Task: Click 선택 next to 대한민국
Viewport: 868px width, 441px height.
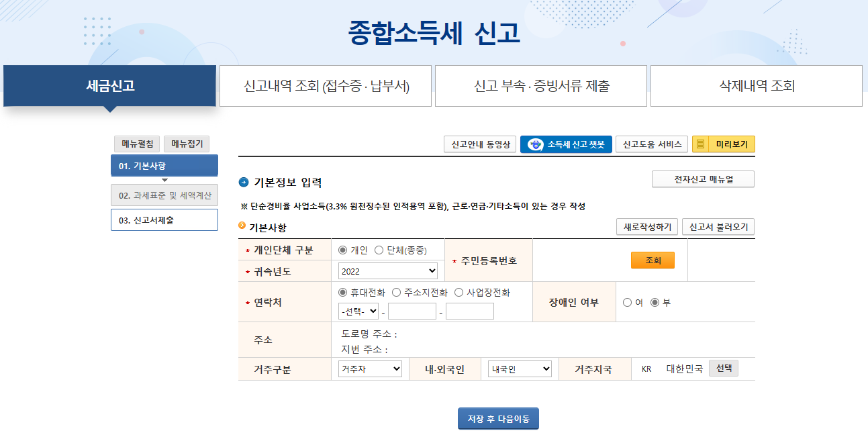Action: click(723, 368)
